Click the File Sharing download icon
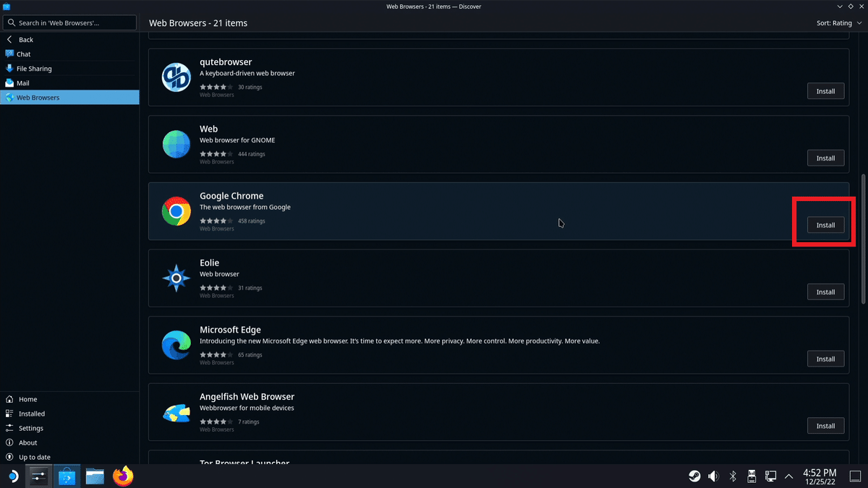Screen dimensions: 868x488 [x=9, y=69]
